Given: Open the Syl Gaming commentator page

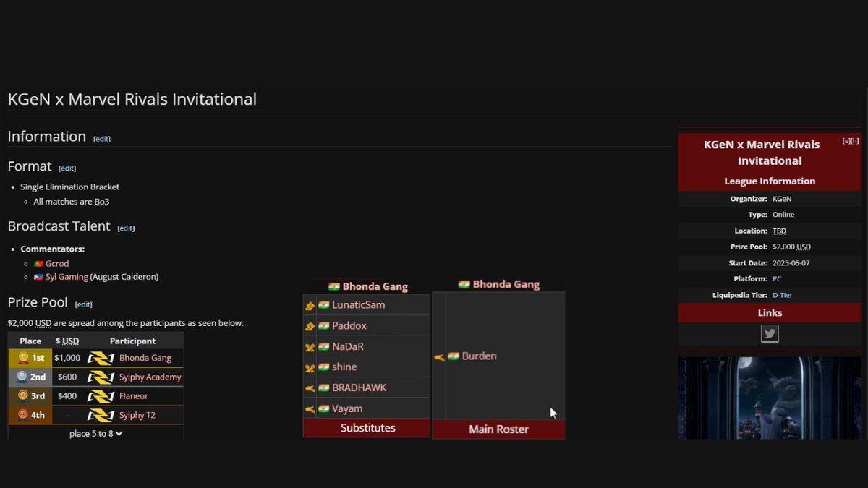Looking at the screenshot, I should click(x=67, y=277).
